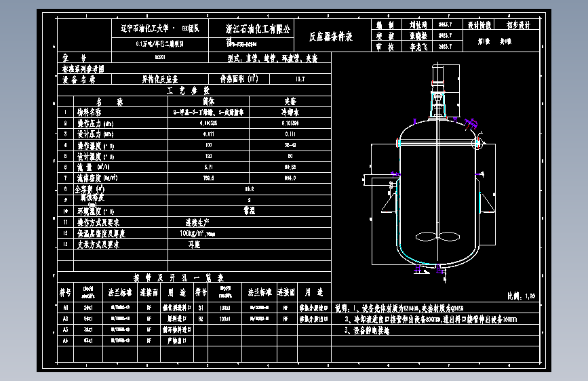This screenshot has height=381, width=588.
Task: Select the note about 冷却液进出口接管
Action: [x=431, y=319]
